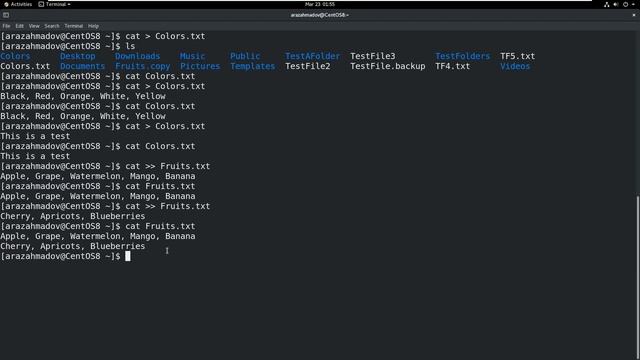Click the Fruits.copy directory name
The width and height of the screenshot is (640, 360).
coord(142,66)
